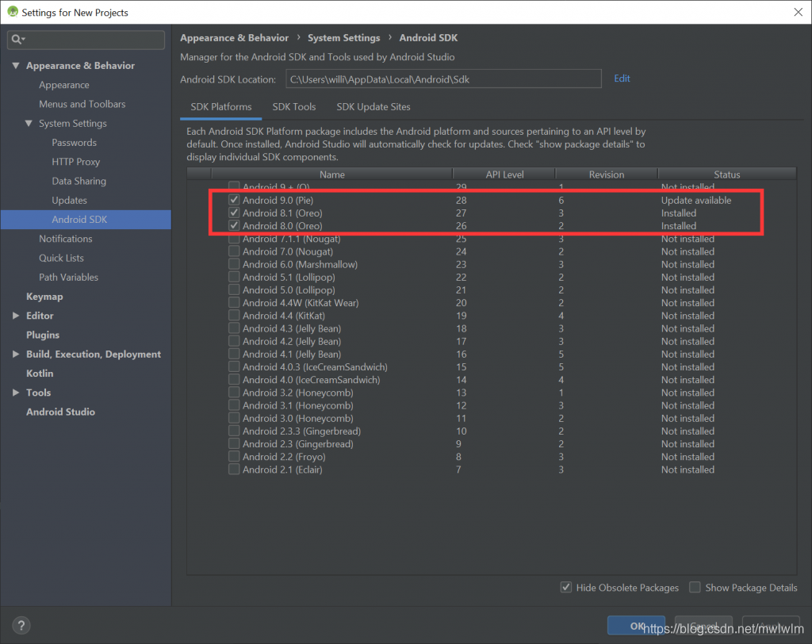
Task: Check Android 7.1.1 (Nougat) checkbox
Action: coord(234,239)
